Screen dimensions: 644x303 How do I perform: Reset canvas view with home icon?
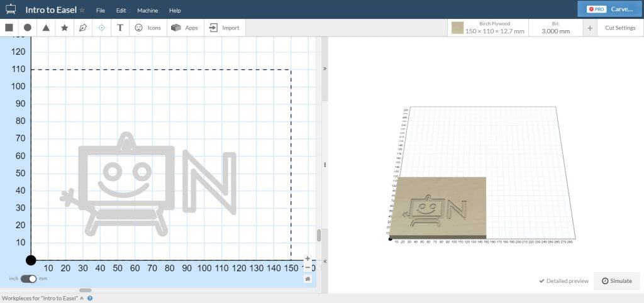tap(308, 278)
